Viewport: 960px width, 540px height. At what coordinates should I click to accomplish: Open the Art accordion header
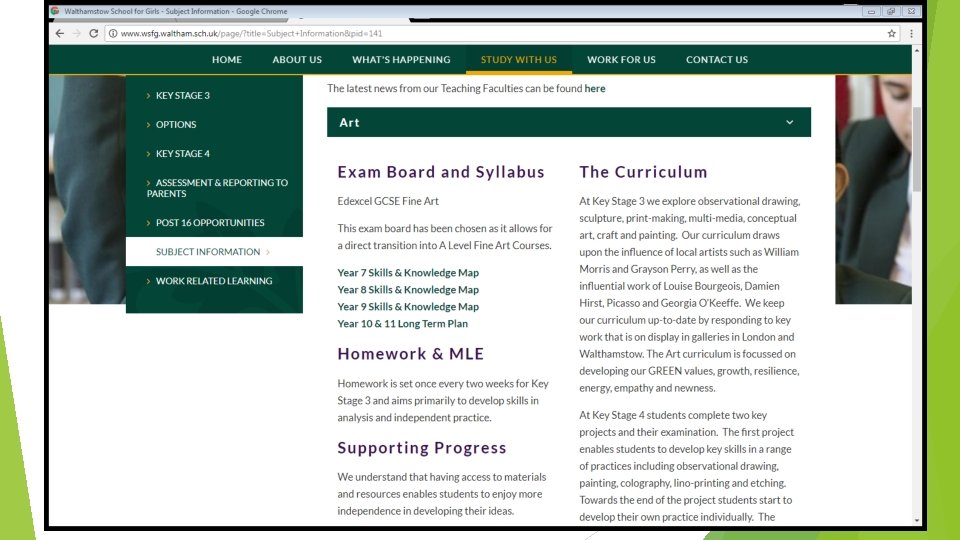point(569,122)
